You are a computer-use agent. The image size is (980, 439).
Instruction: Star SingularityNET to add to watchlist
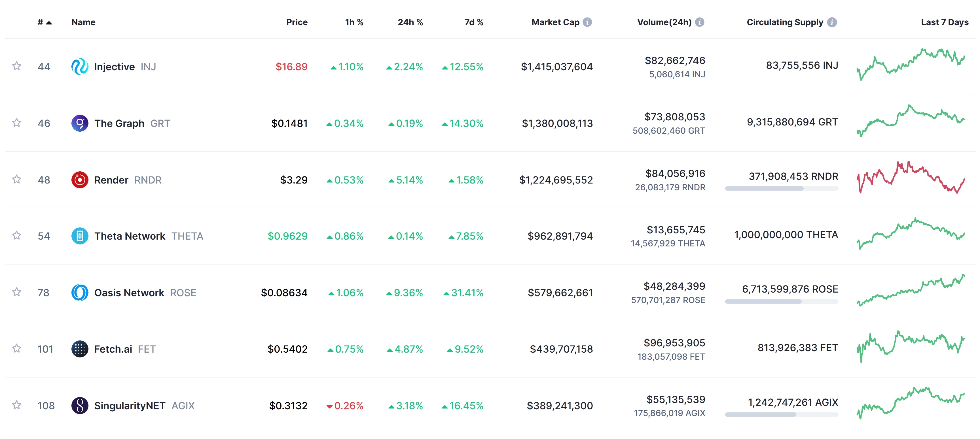(16, 405)
